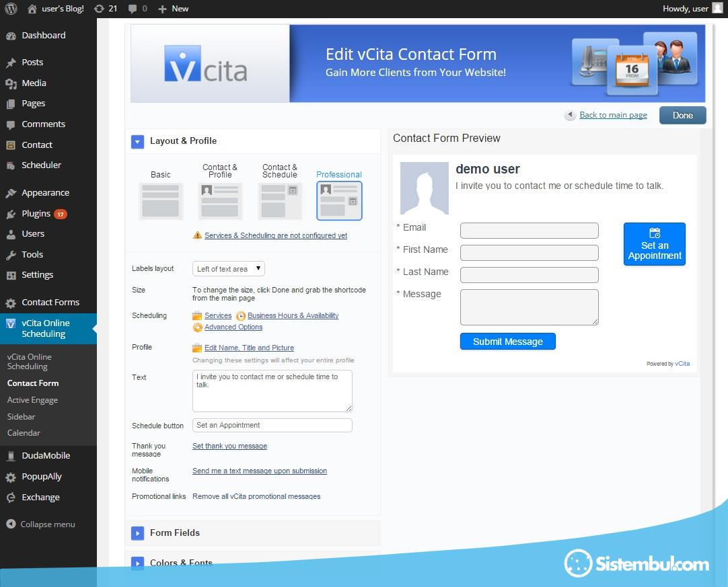Click the Done button
The height and width of the screenshot is (587, 728).
[x=682, y=115]
